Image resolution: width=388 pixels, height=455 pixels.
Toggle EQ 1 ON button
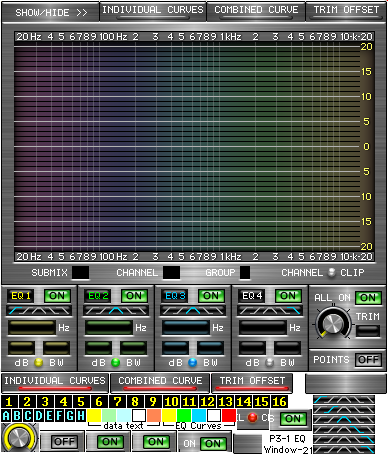click(57, 296)
